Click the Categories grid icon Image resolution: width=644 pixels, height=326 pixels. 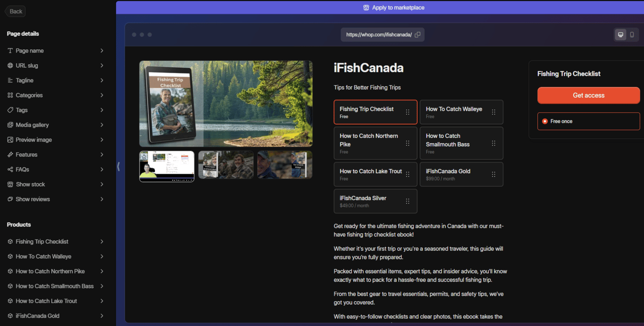pos(10,95)
